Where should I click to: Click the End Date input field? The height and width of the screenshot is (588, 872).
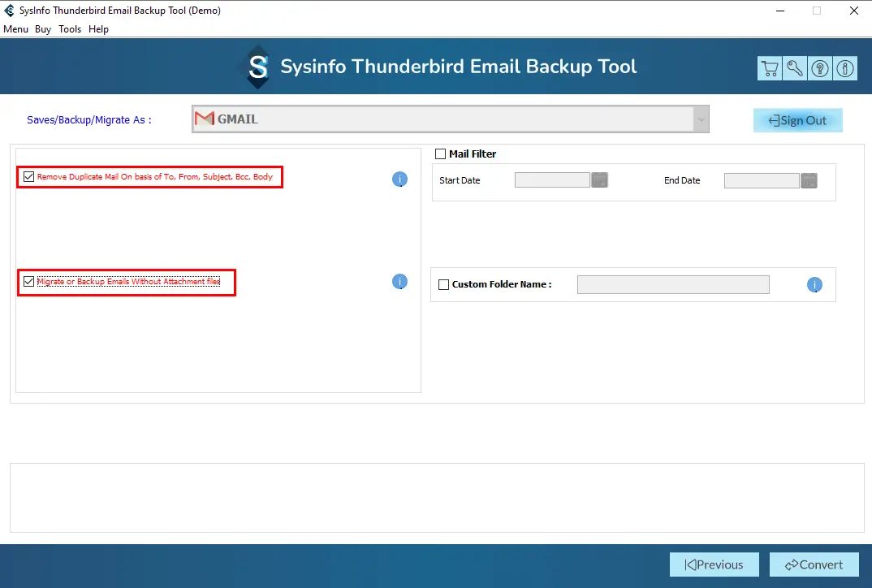tap(762, 180)
